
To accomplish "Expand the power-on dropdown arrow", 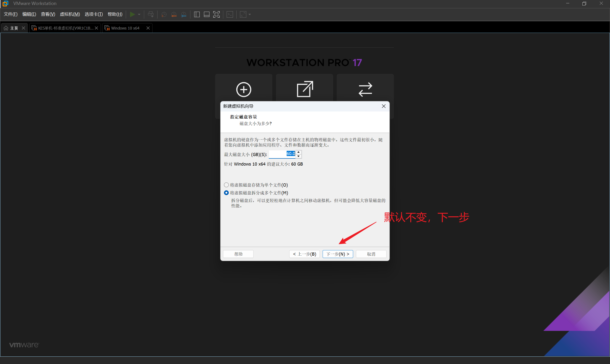I will pos(139,15).
